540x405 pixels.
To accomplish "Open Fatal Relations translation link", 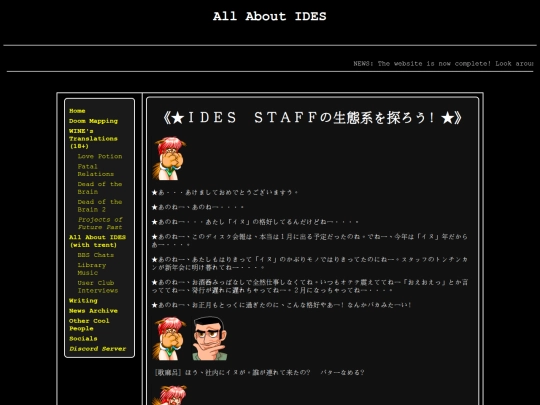I will (95, 170).
